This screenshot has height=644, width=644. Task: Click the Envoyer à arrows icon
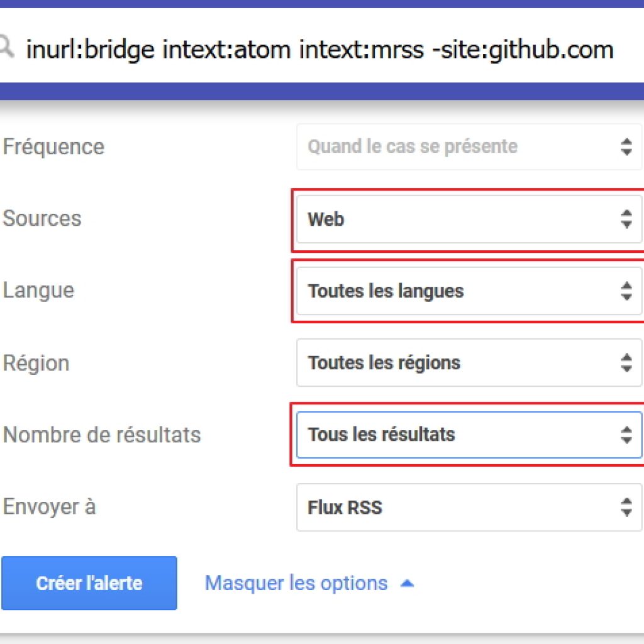pyautogui.click(x=626, y=508)
